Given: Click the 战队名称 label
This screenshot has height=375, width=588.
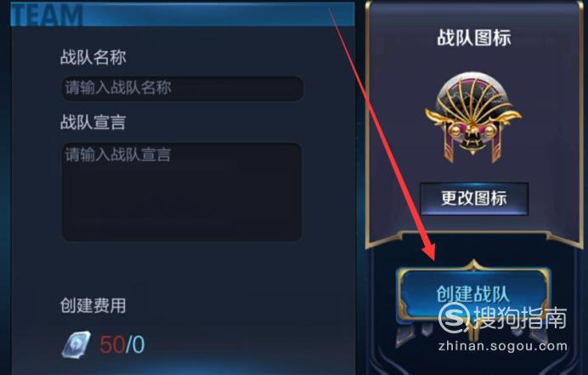Looking at the screenshot, I should (93, 58).
